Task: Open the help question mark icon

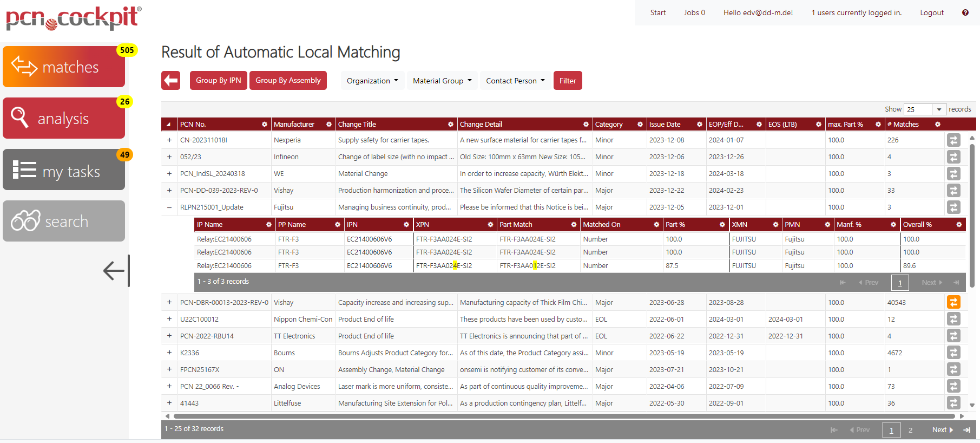Action: [x=965, y=12]
